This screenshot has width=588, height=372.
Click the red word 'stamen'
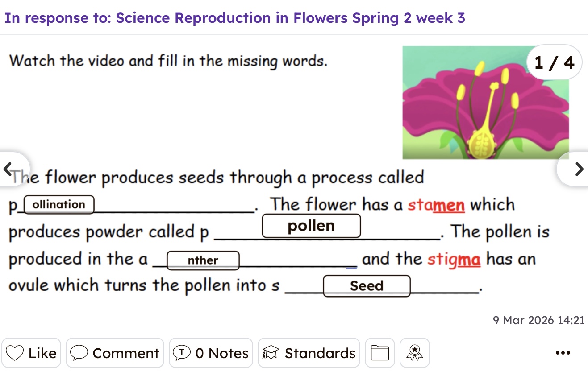(x=436, y=205)
